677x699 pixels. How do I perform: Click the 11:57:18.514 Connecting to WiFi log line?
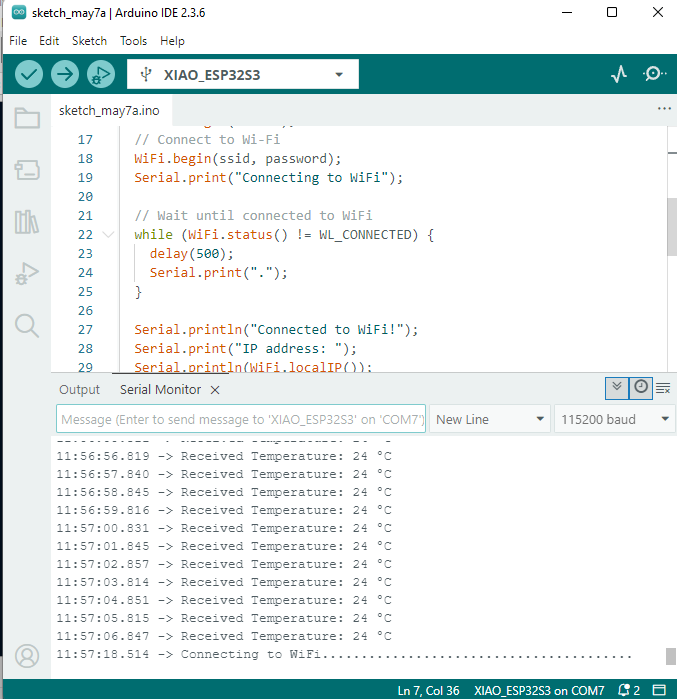(x=344, y=654)
